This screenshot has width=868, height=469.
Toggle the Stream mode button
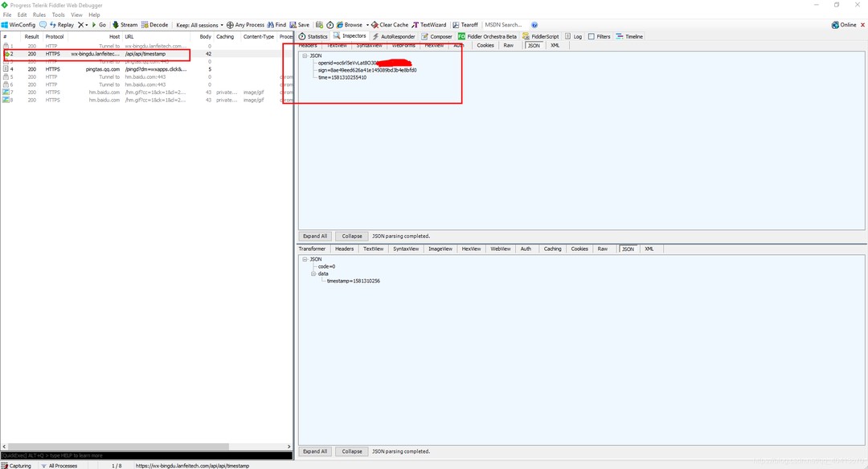pos(125,25)
